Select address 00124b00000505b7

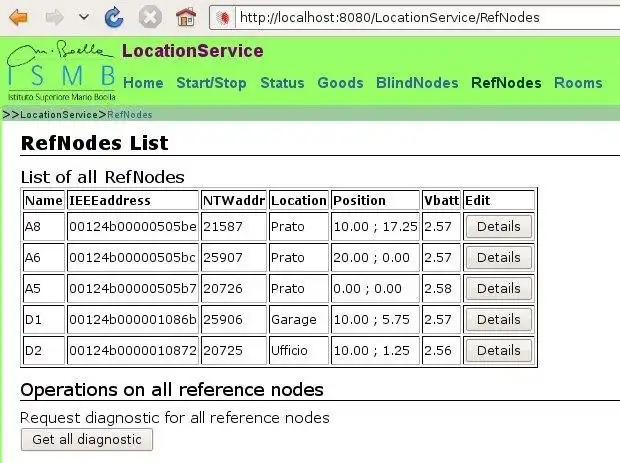[x=132, y=289]
